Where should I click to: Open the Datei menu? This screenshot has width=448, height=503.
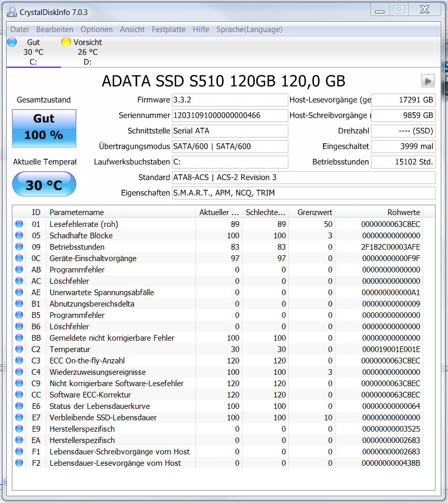[20, 29]
